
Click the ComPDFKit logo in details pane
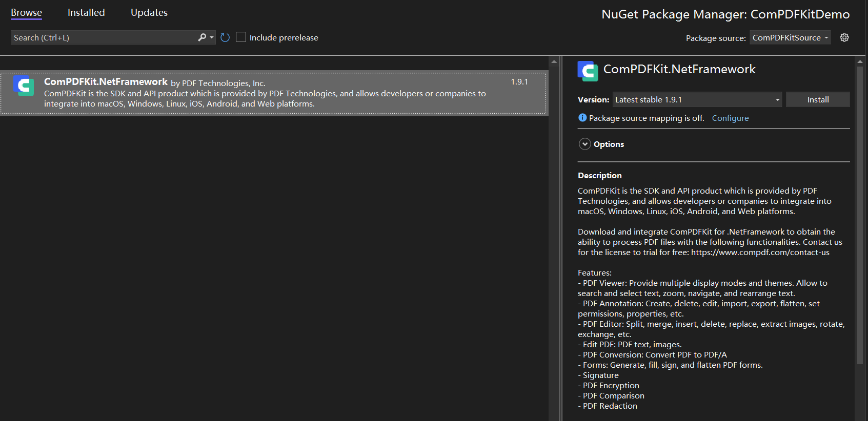[x=588, y=71]
